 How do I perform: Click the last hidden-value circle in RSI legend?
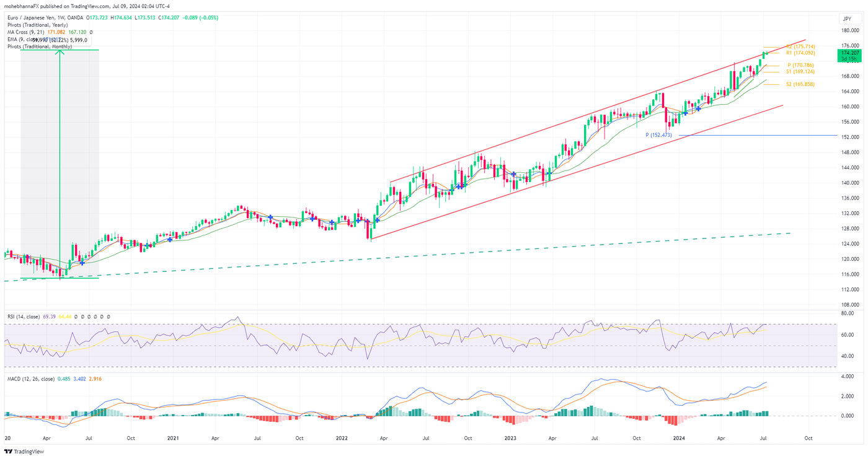click(108, 317)
